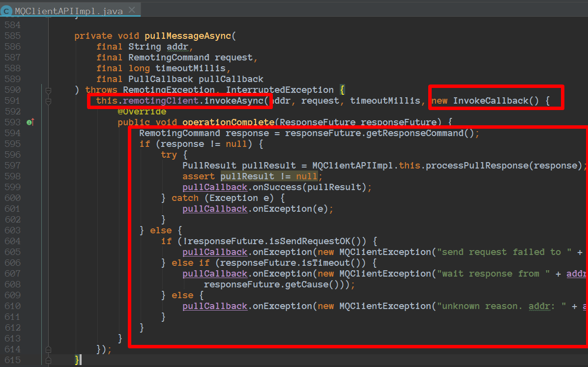Screen dimensions: 588x367
Task: Click "send request failed to" string
Action: [x=504, y=253]
